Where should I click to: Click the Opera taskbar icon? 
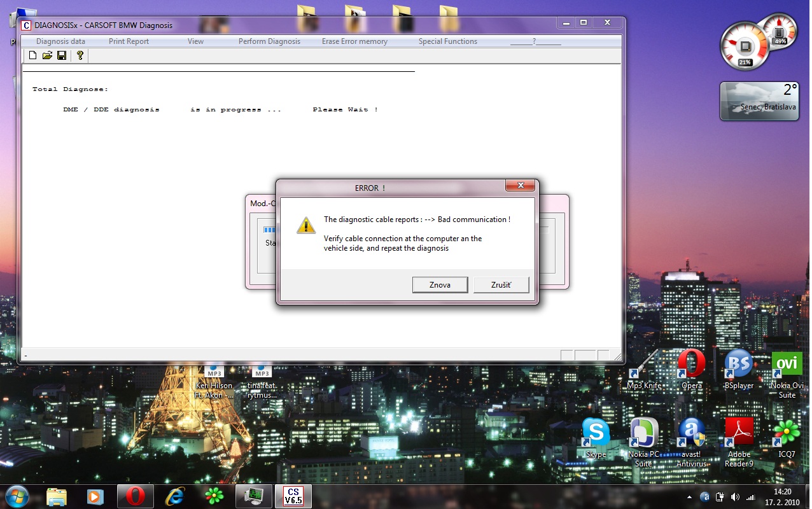click(135, 496)
